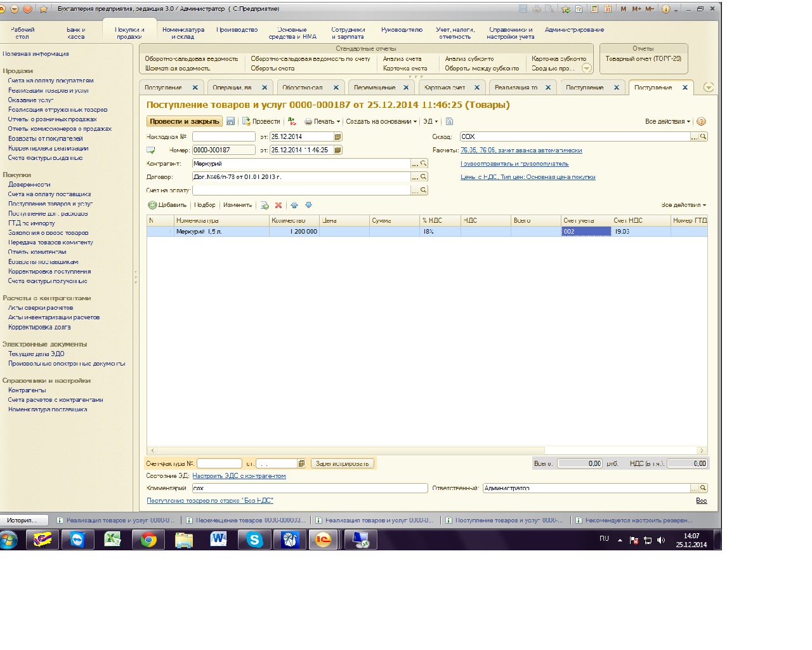The height and width of the screenshot is (650, 812).
Task: Click the Накладная № input field
Action: (x=224, y=136)
